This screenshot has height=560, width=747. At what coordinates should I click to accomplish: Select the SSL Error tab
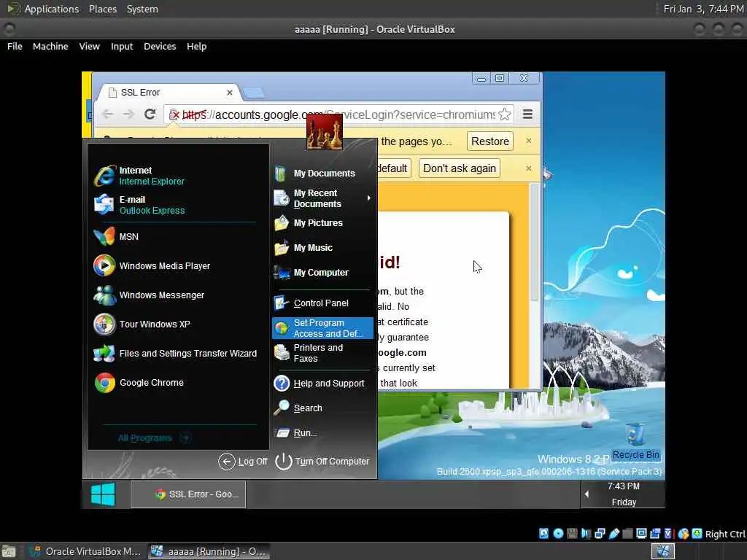tap(168, 93)
